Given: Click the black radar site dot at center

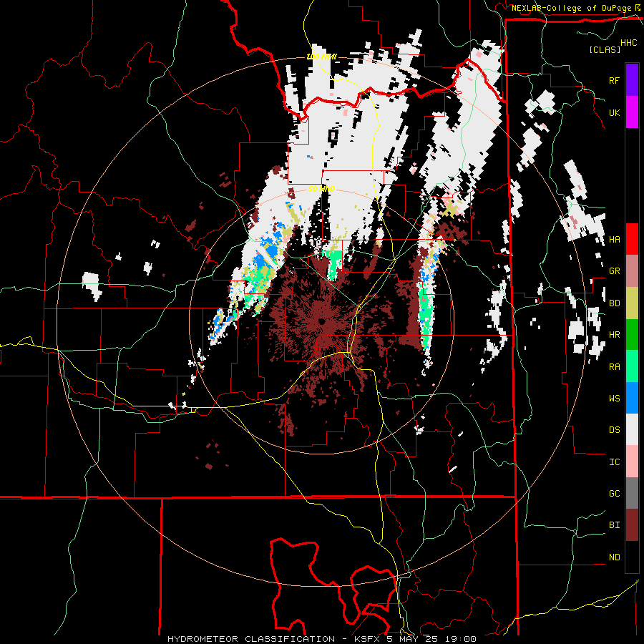Looking at the screenshot, I should [321, 321].
